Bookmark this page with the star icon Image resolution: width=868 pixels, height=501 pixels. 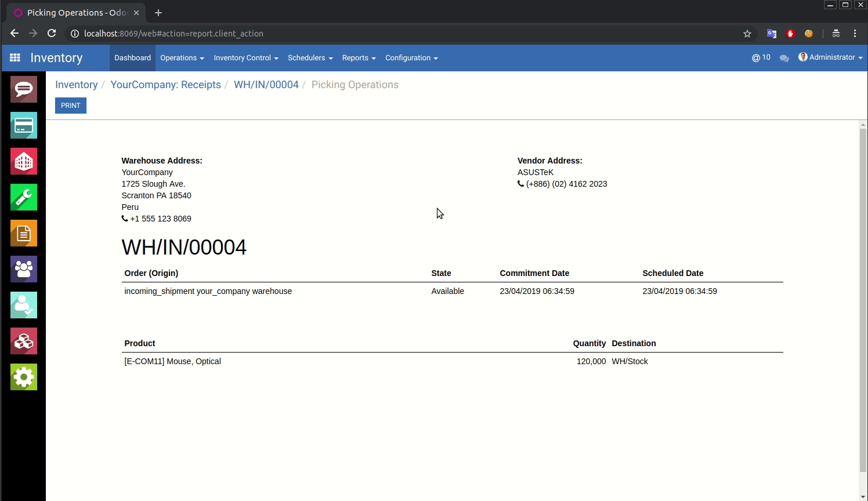click(747, 34)
